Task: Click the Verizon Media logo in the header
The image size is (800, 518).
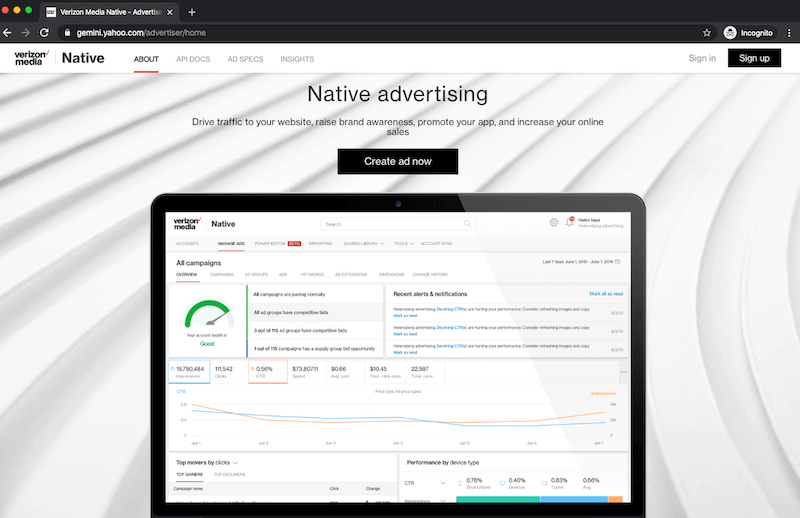Action: pyautogui.click(x=32, y=58)
